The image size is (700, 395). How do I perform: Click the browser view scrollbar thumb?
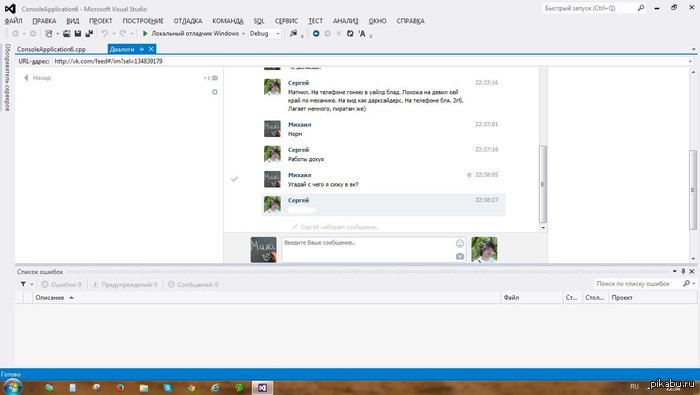pyautogui.click(x=693, y=190)
